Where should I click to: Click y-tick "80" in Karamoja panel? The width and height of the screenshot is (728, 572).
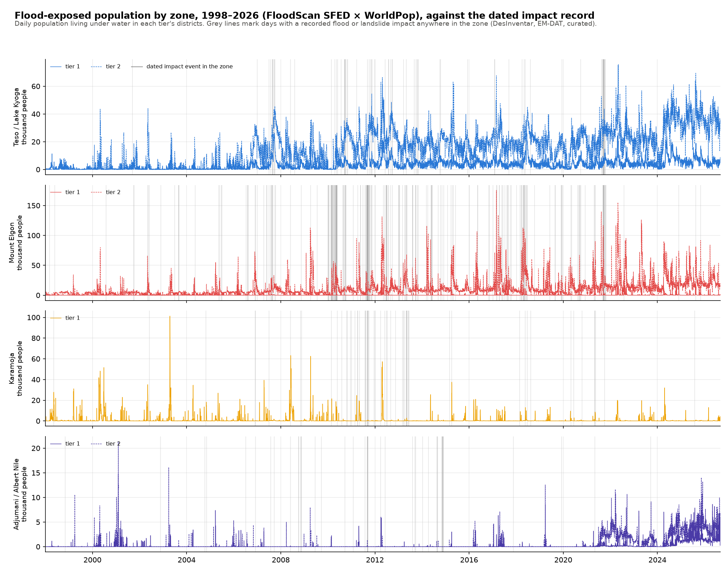[36, 338]
